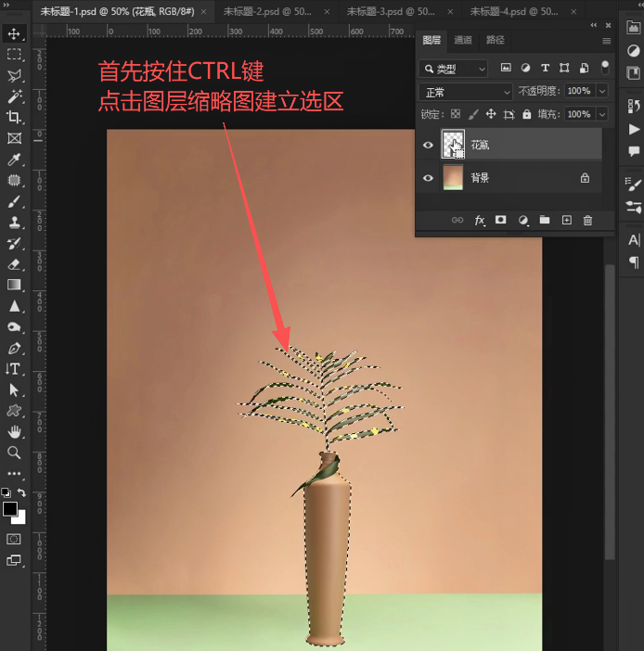Screen dimensions: 644x651
Task: Open the 类型 filter dropdown
Action: coord(453,69)
